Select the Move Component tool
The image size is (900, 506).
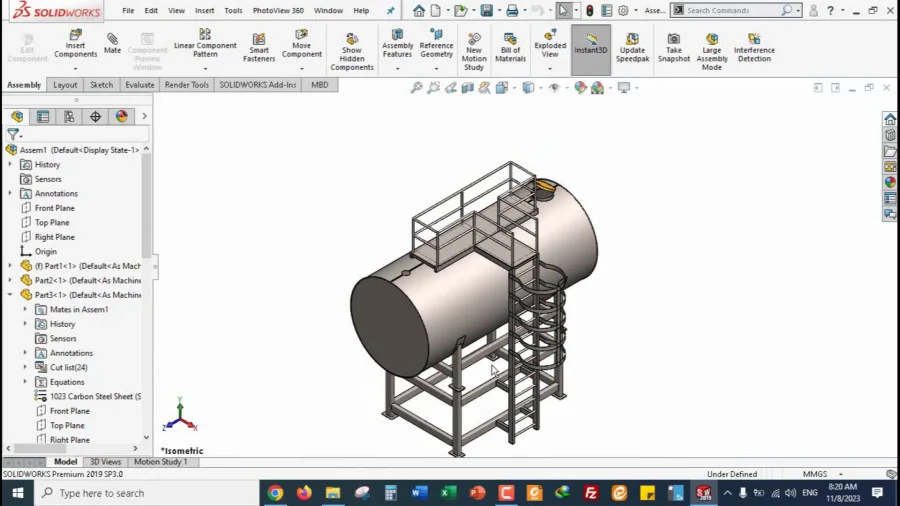[301, 43]
